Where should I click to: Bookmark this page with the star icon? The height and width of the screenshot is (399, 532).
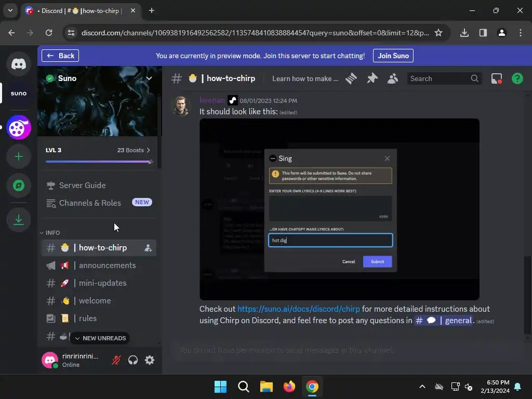coord(438,33)
